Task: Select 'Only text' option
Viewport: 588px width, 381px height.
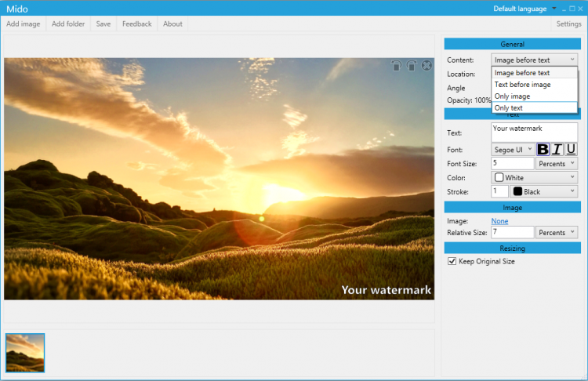Action: [534, 107]
